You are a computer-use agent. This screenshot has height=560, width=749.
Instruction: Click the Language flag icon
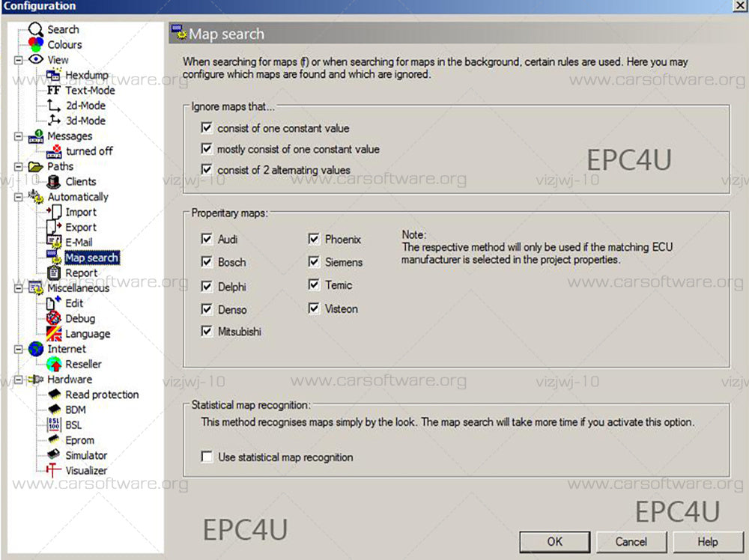tap(54, 333)
